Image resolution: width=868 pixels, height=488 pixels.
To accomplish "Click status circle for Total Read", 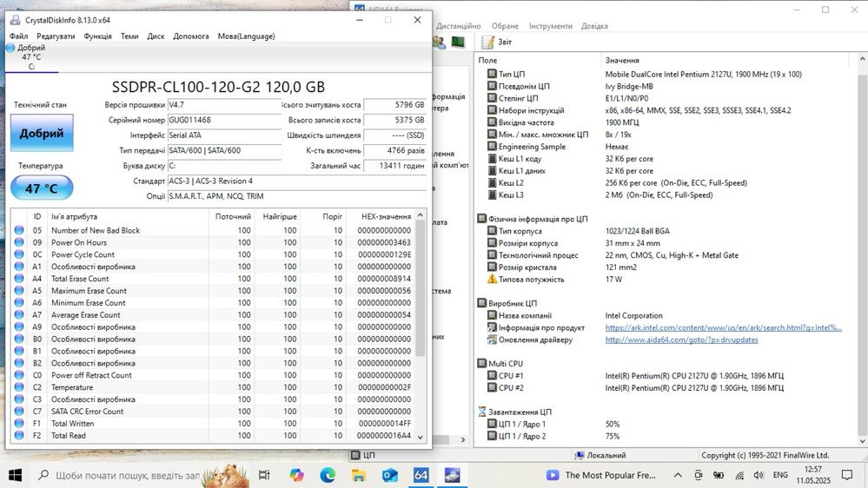I will [19, 435].
